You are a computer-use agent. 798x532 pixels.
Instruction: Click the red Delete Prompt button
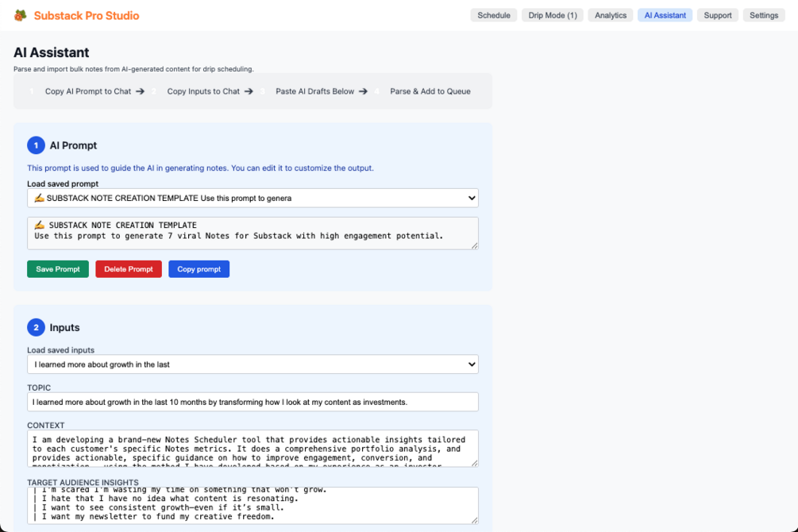click(x=129, y=269)
